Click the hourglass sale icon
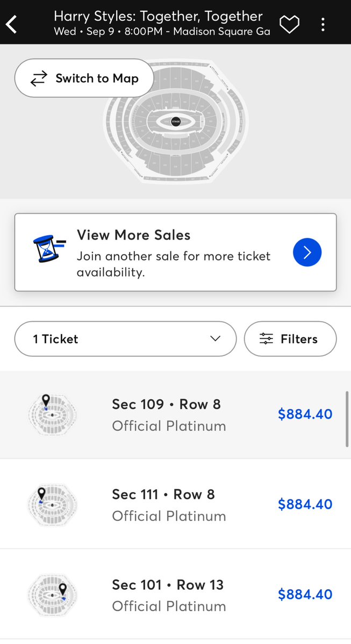This screenshot has height=644, width=351. (x=48, y=249)
